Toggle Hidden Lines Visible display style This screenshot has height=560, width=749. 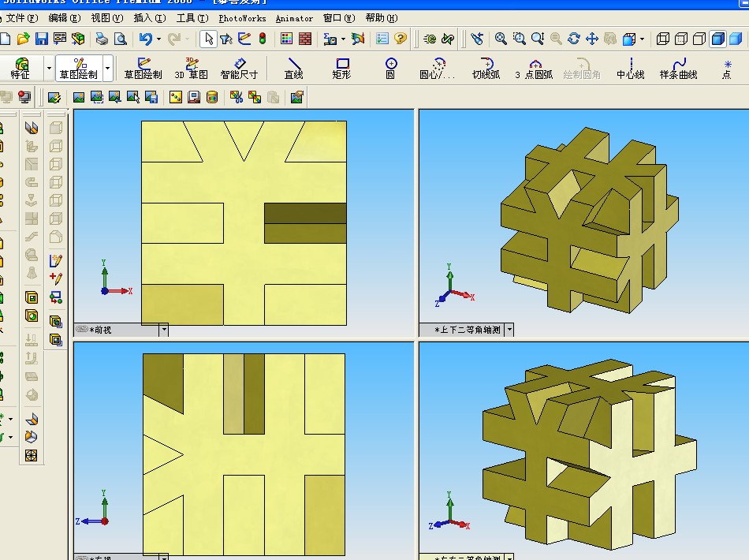680,39
